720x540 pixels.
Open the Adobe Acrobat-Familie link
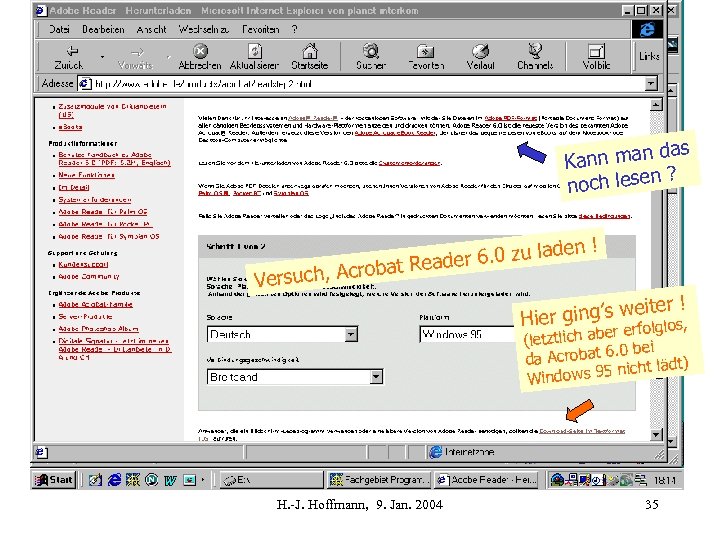click(96, 304)
